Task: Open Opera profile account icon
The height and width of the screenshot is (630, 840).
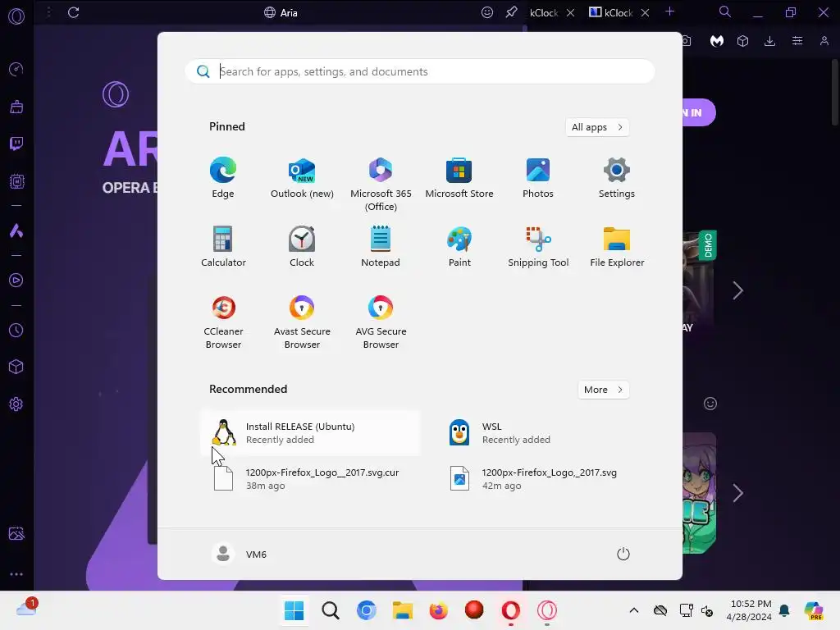Action: coord(824,41)
